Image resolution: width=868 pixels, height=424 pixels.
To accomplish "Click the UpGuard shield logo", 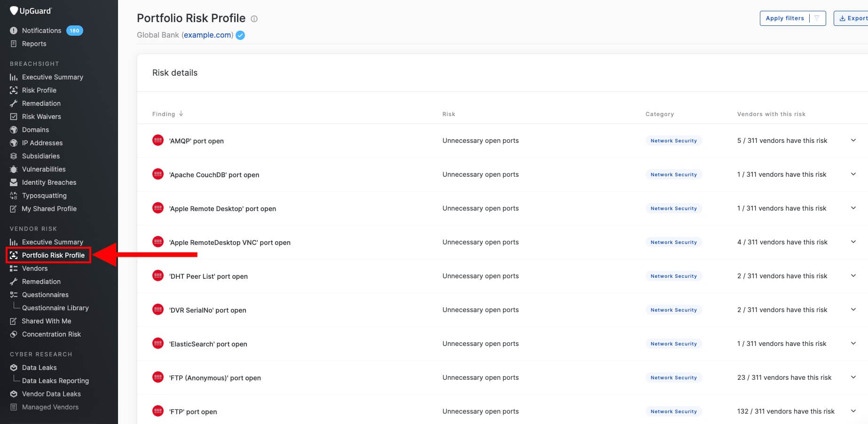I will tap(14, 10).
